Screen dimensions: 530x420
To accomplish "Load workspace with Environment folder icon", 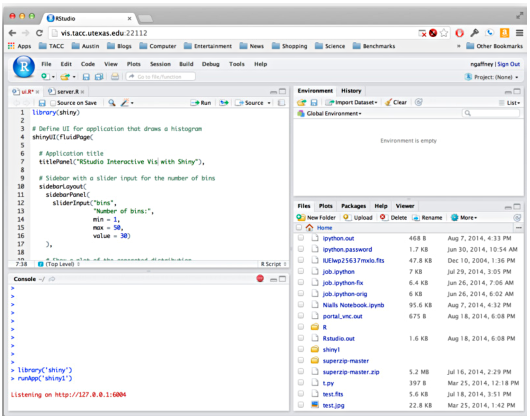I will click(x=301, y=102).
